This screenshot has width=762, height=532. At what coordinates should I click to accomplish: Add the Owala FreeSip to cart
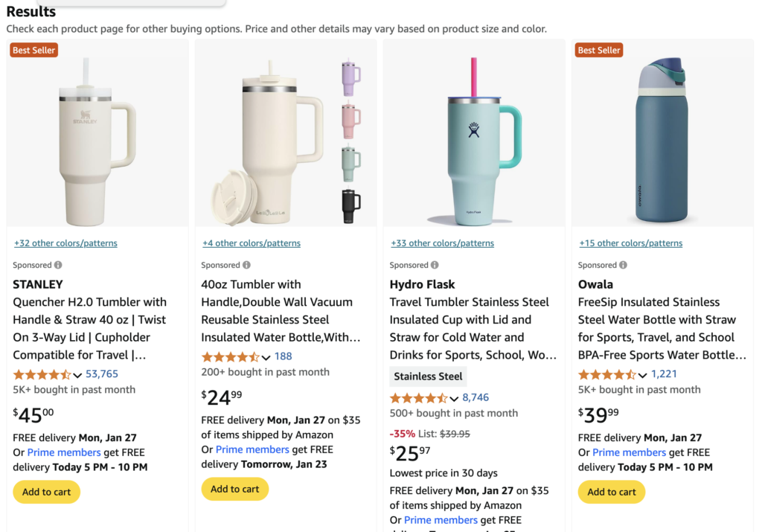(612, 492)
